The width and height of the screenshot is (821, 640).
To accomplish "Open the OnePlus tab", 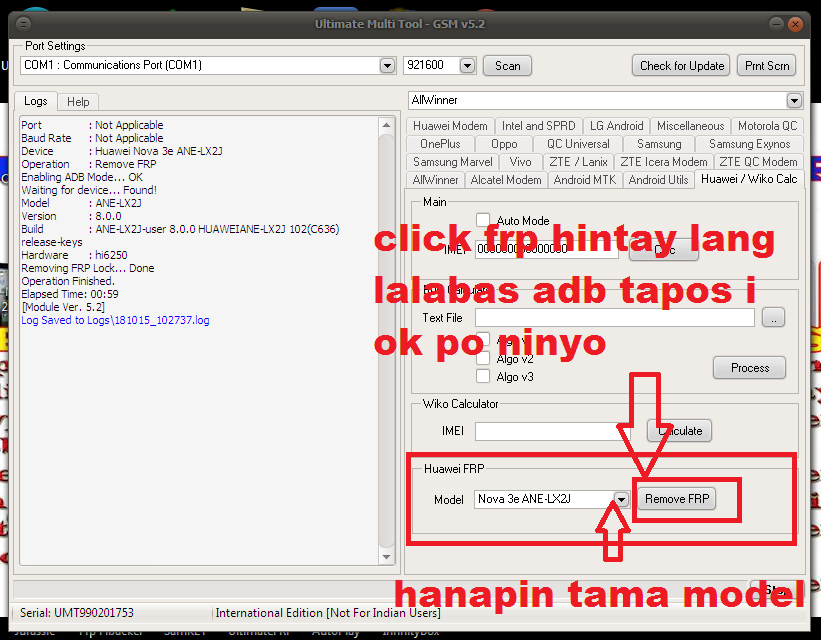I will tap(440, 144).
